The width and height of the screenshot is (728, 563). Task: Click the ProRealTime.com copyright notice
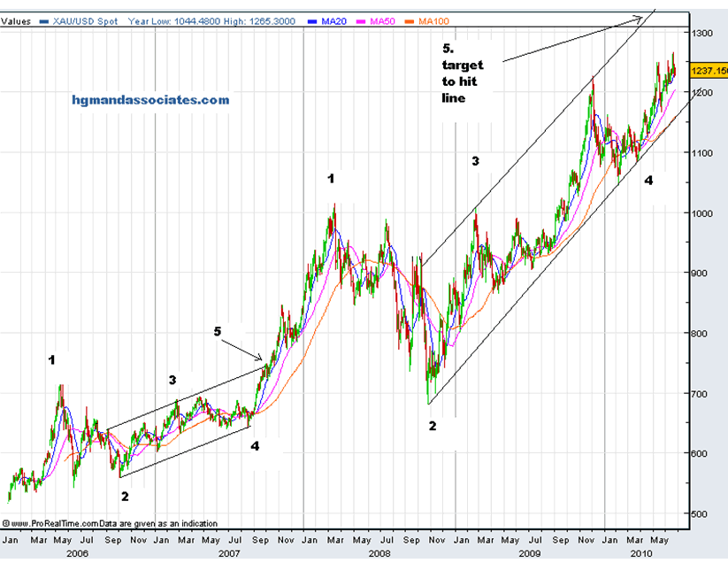[110, 523]
